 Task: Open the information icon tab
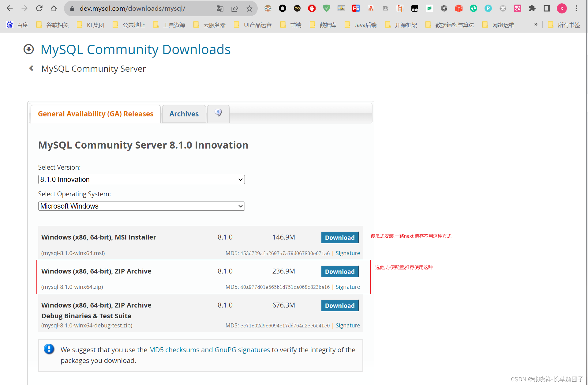pyautogui.click(x=218, y=113)
